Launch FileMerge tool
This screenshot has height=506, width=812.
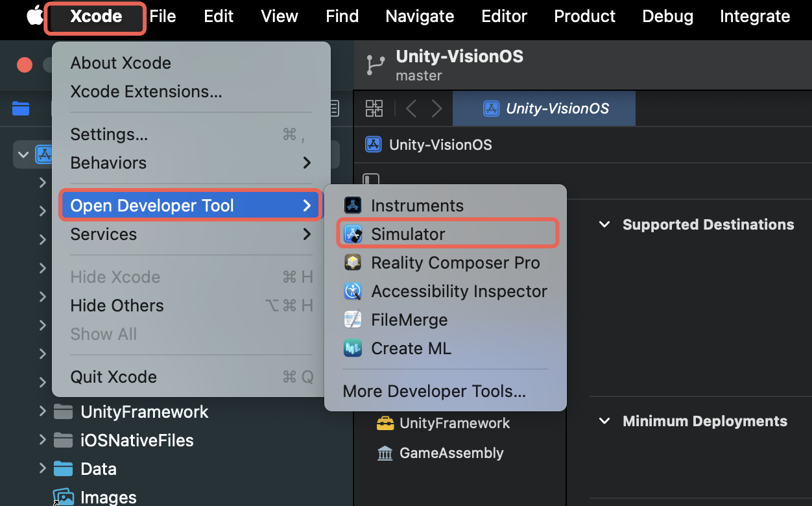[x=446, y=320]
